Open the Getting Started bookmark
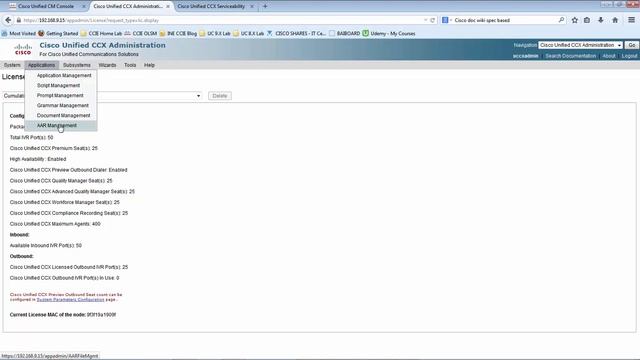The width and height of the screenshot is (640, 360). [58, 33]
